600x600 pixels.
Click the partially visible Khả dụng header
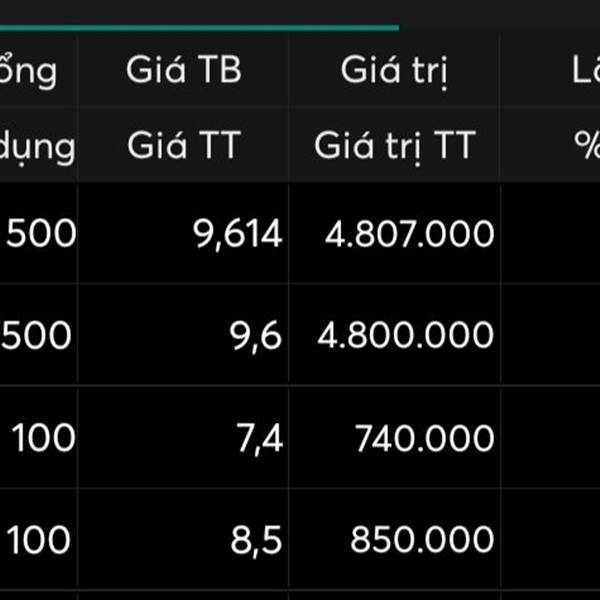pos(38,147)
